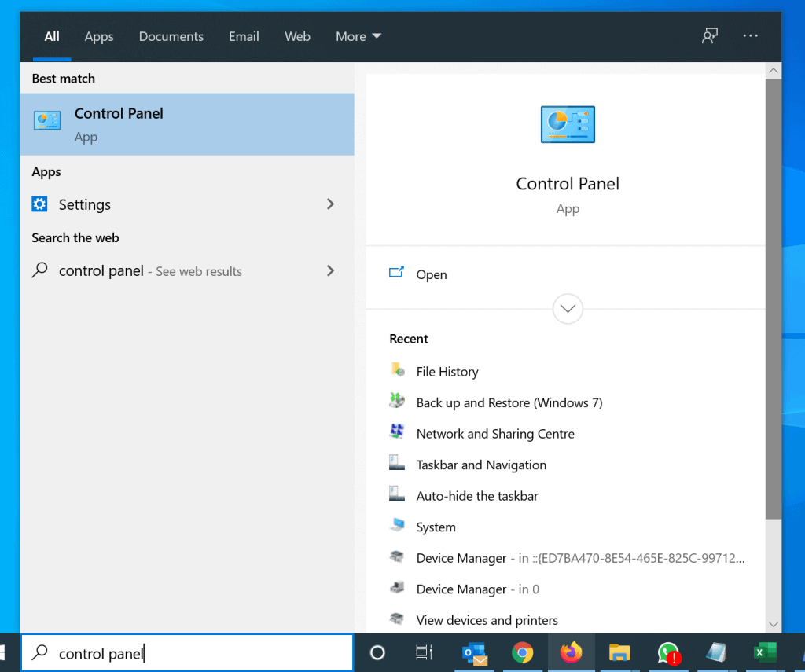The width and height of the screenshot is (805, 672).
Task: Open Back up and Restore (Windows 7)
Action: (x=509, y=402)
